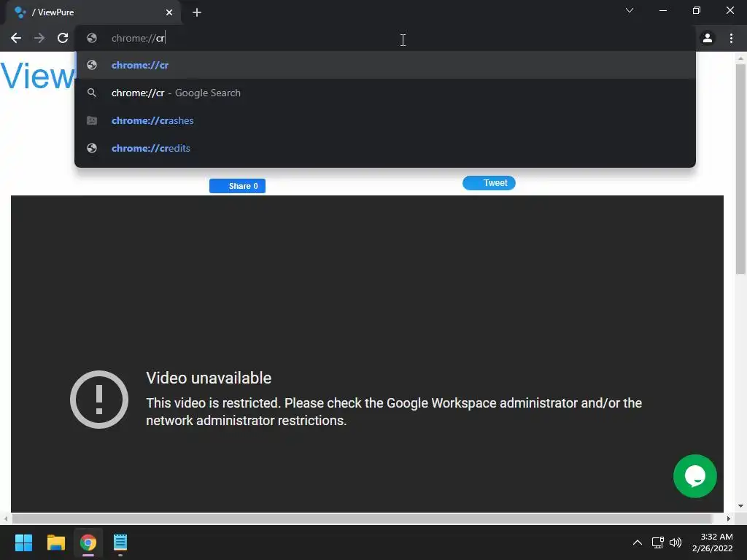
Task: Go back using the browser back arrow
Action: [16, 38]
